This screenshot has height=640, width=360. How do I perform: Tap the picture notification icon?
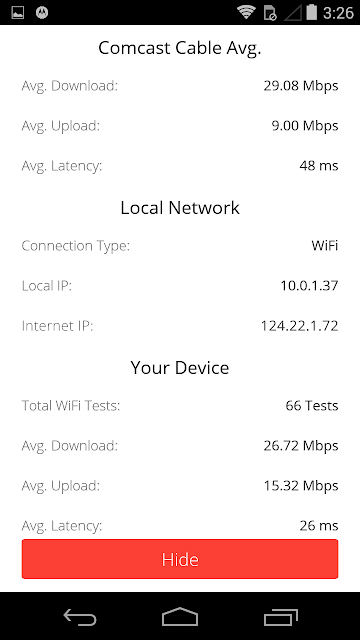point(18,13)
